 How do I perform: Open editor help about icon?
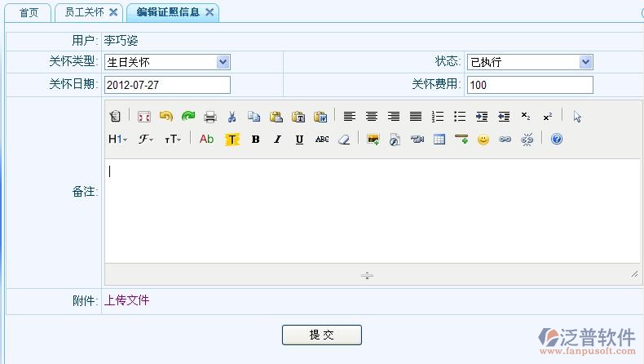pos(557,139)
